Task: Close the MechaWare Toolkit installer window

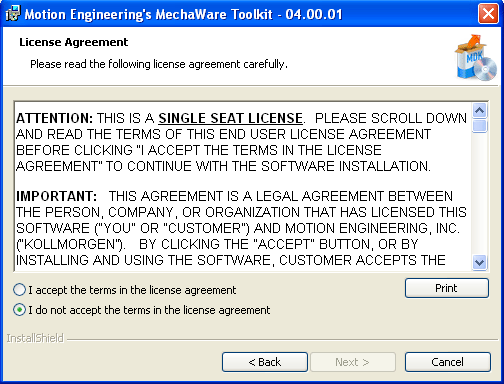Action: 488,14
